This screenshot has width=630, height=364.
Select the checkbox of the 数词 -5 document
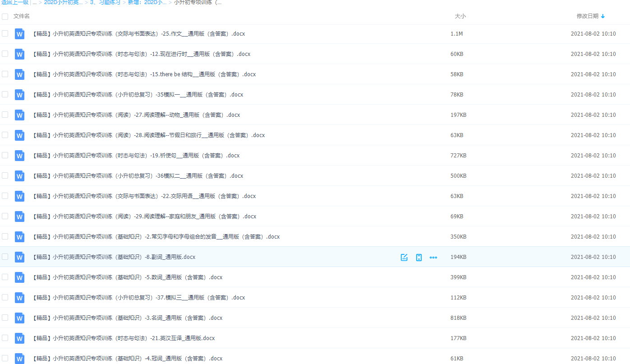point(5,277)
